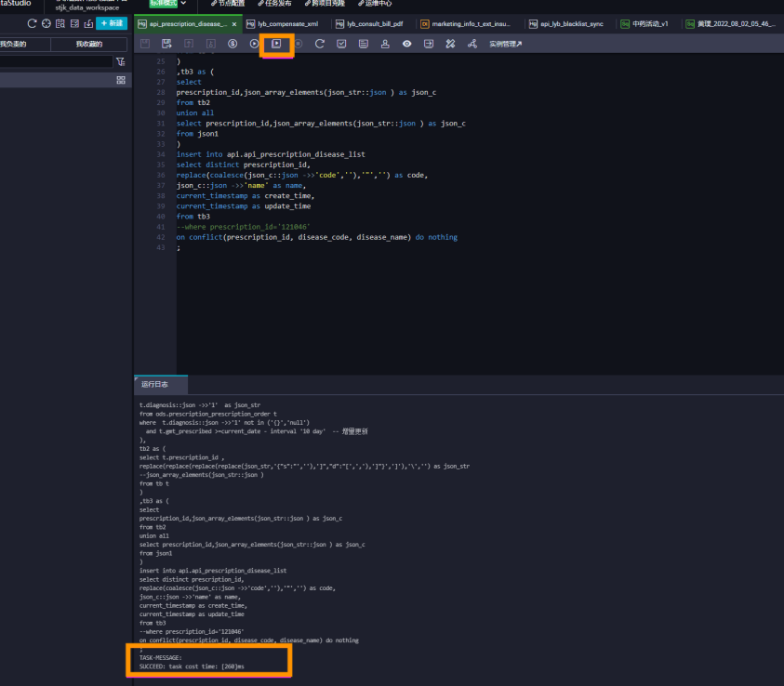Click the precompile check icon in toolbar
Viewport: 784px width, 686px height.
341,44
